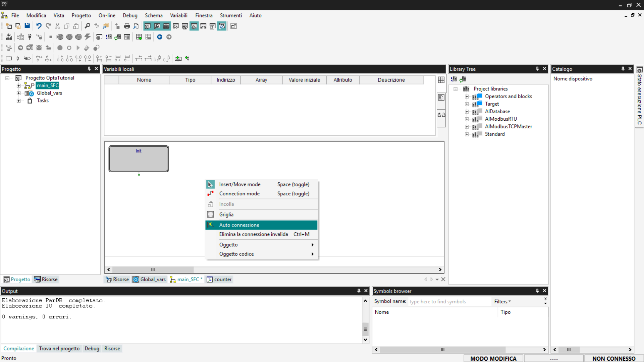
Task: Click the SFC editor horizontal scrollbar thumb
Action: point(153,269)
